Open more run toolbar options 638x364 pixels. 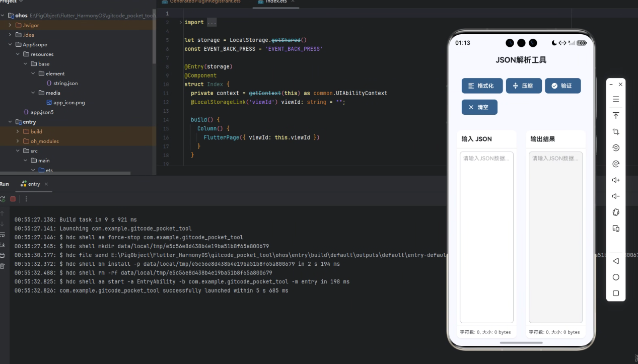click(26, 199)
